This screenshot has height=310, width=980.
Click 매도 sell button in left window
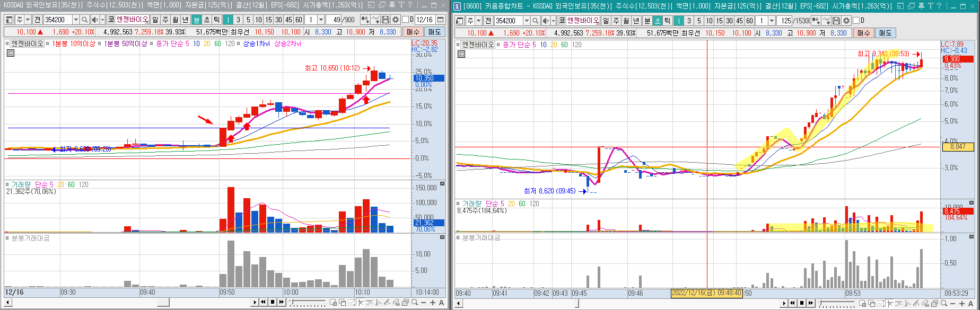coord(435,32)
